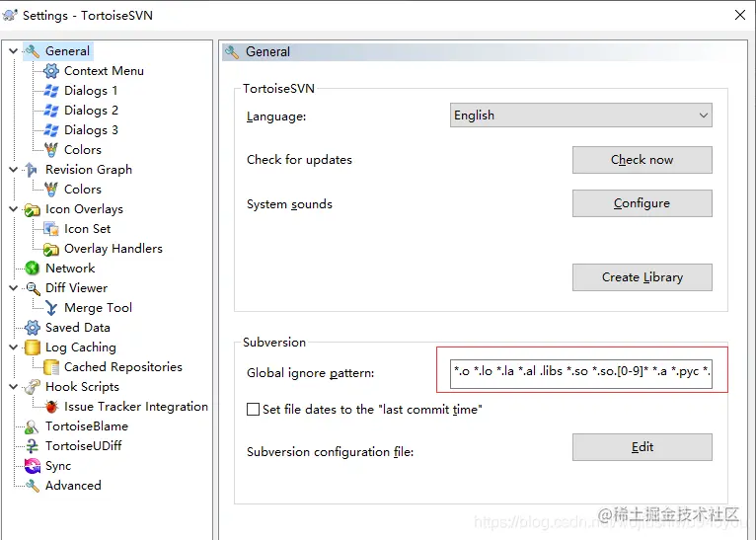756x540 pixels.
Task: Click the Log Caching database icon
Action: pyautogui.click(x=33, y=347)
